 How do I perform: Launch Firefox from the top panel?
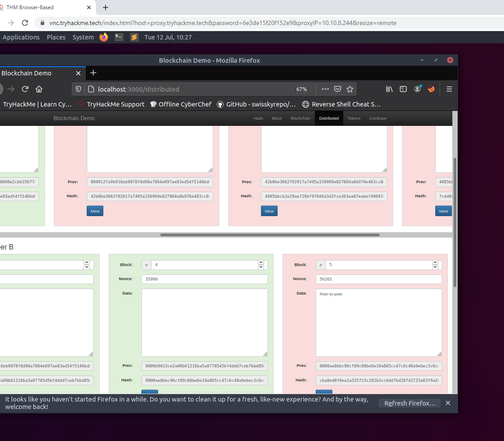104,37
